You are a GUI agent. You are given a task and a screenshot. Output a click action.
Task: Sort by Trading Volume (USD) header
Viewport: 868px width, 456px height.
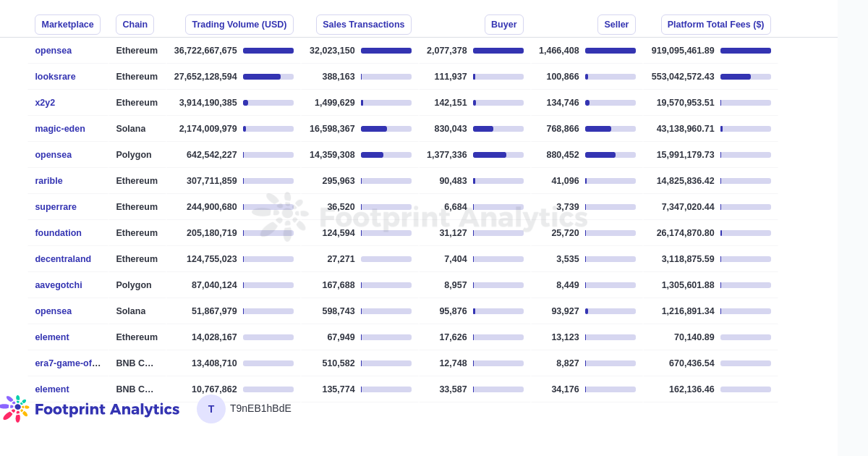[x=239, y=25]
